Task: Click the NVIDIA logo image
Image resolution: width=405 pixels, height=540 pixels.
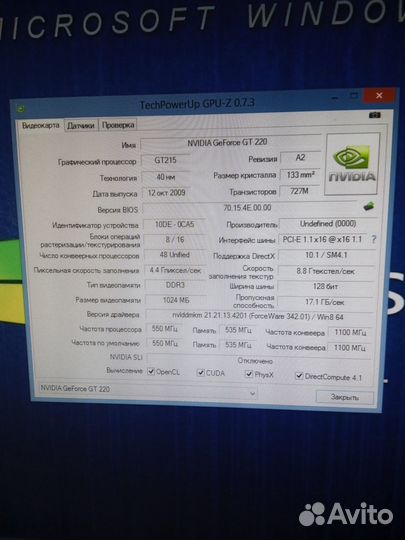Action: (352, 164)
